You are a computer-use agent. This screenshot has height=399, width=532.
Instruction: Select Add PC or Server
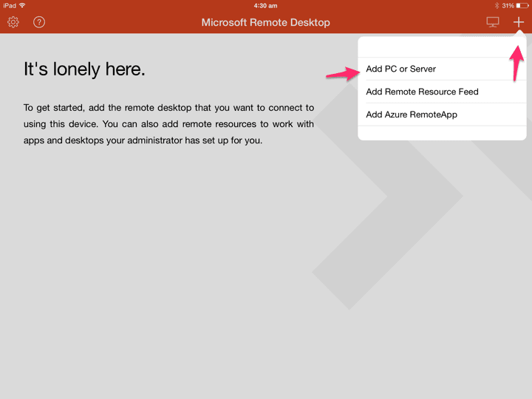pyautogui.click(x=442, y=69)
